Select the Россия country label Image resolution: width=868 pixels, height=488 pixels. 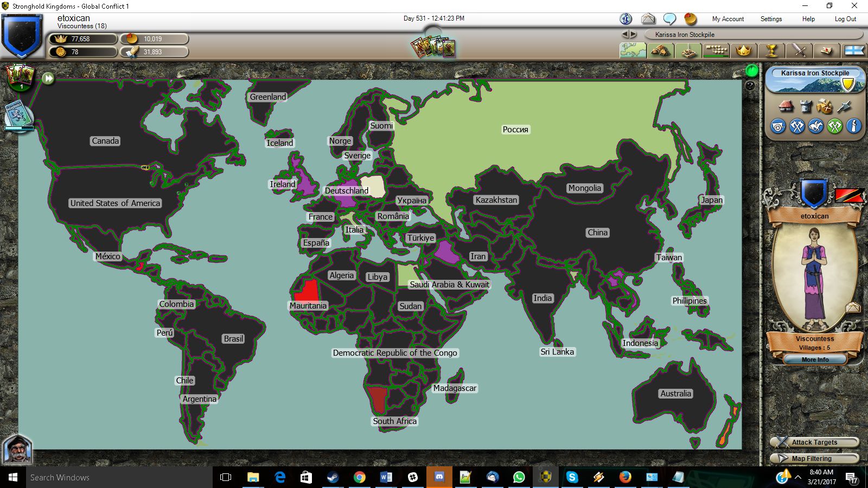pyautogui.click(x=515, y=130)
